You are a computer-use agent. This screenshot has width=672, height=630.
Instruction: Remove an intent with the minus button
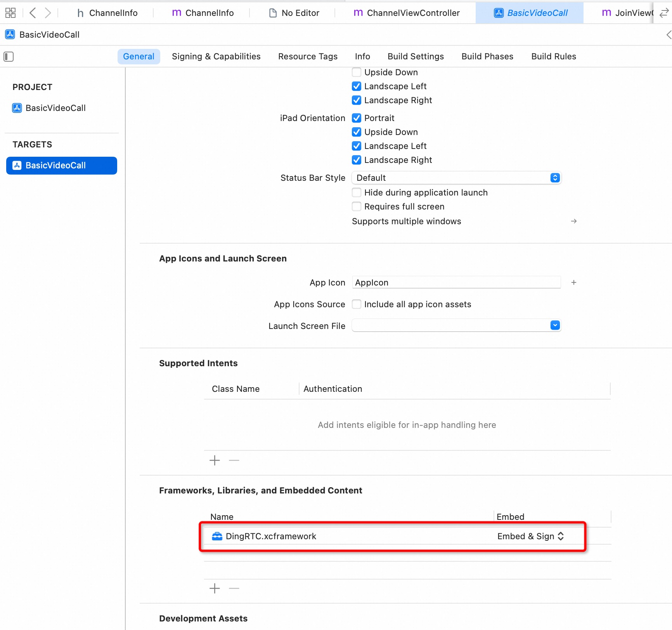tap(234, 460)
